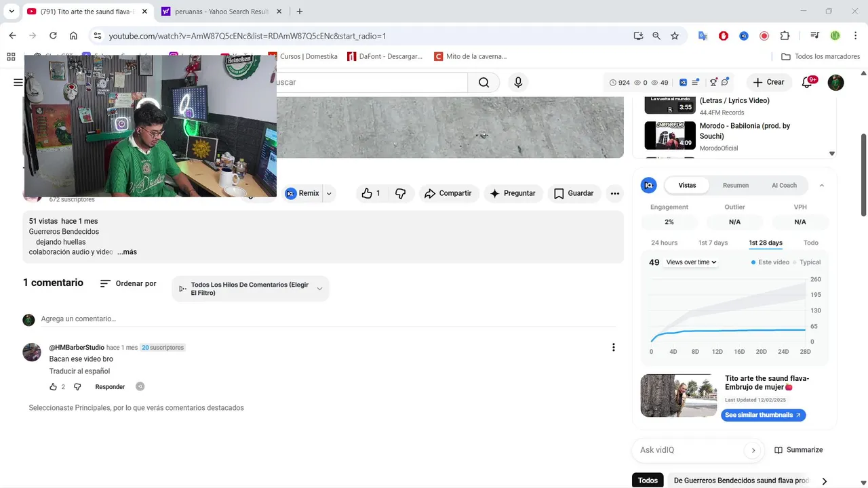Click the vidIQ logo in YouTube header
The height and width of the screenshot is (488, 868).
coord(683,83)
